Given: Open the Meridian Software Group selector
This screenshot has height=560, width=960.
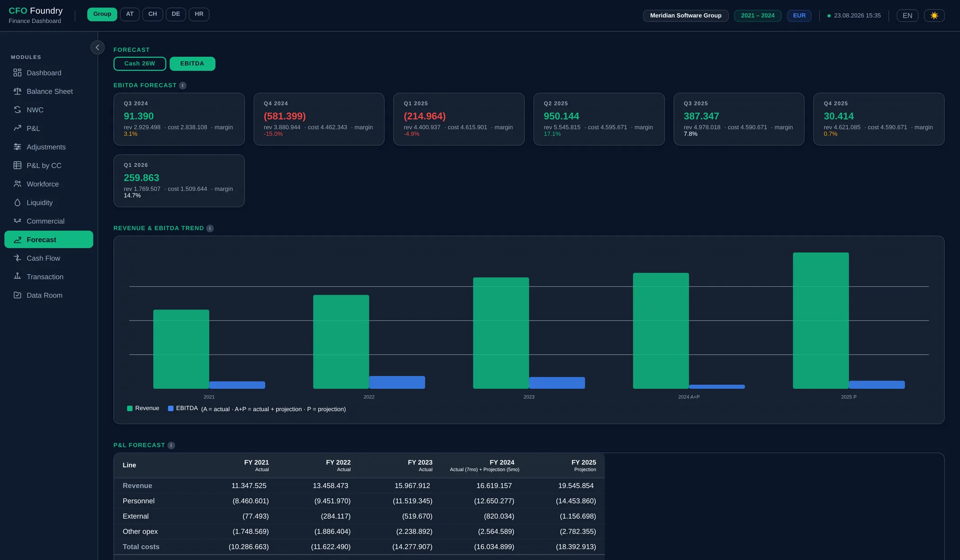Looking at the screenshot, I should 686,15.
